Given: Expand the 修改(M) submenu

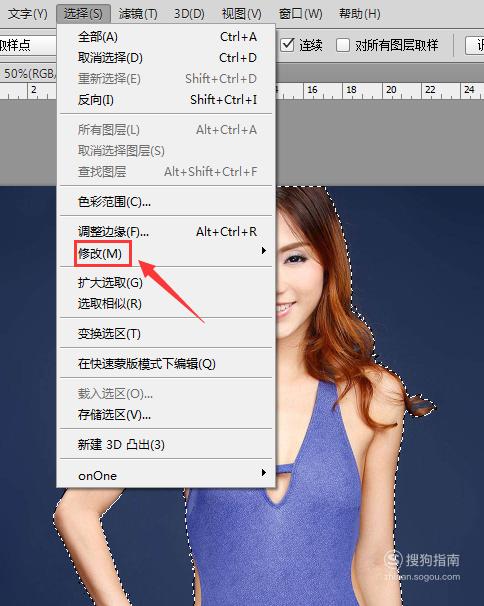Looking at the screenshot, I should pos(166,253).
